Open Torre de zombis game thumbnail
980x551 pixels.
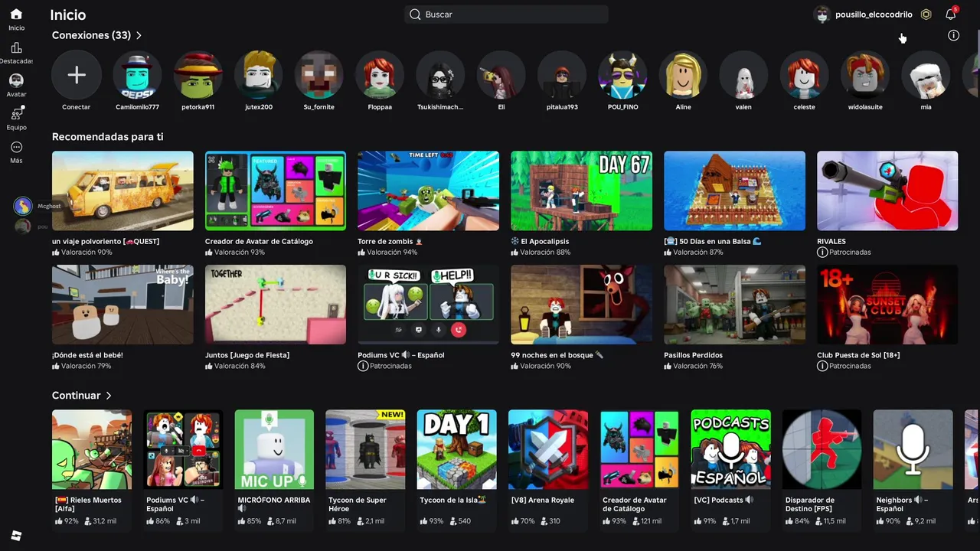coord(428,191)
